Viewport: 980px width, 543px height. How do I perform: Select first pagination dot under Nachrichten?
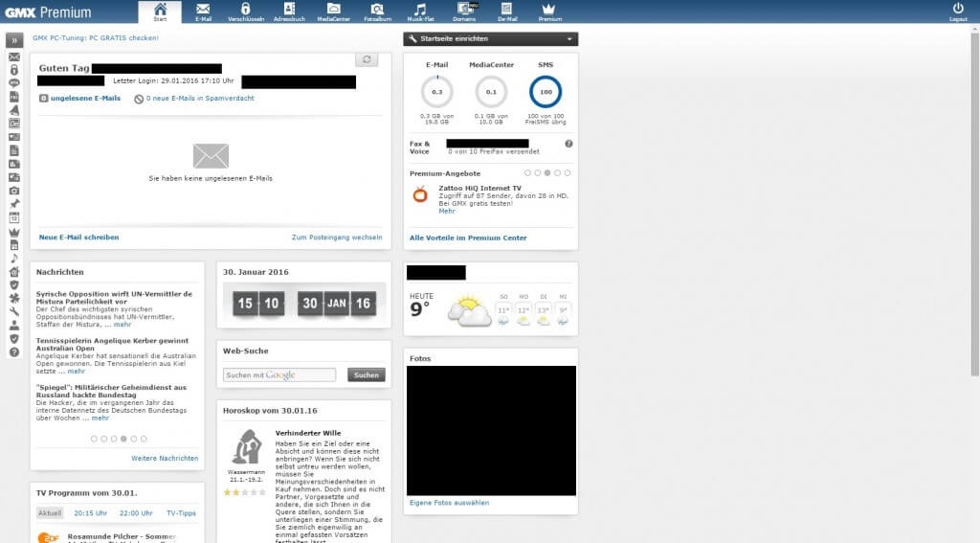pyautogui.click(x=94, y=439)
